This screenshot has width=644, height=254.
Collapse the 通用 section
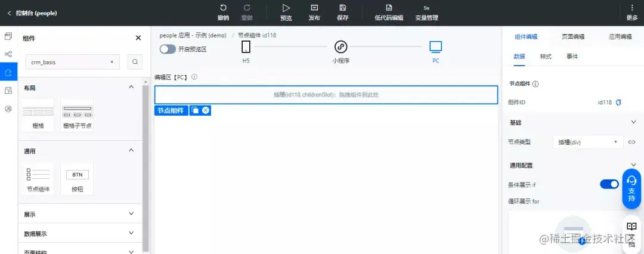point(131,150)
